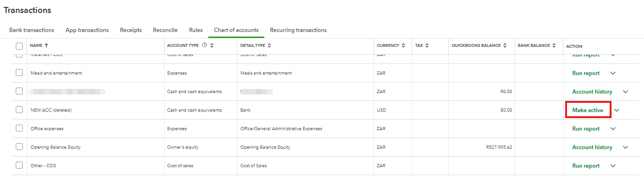View Account history for Opening Balance Equity
Screen dimensions: 644x176
point(592,147)
